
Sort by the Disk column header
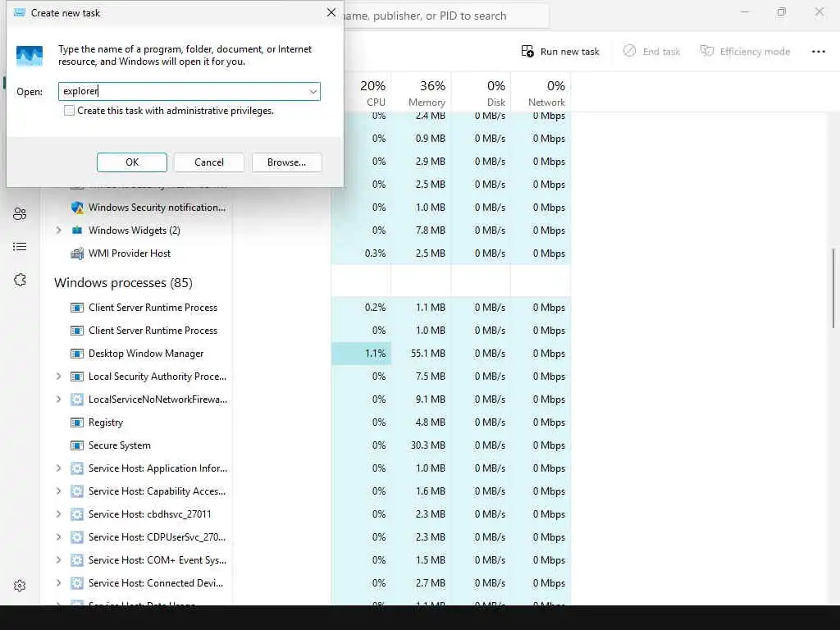pos(481,93)
